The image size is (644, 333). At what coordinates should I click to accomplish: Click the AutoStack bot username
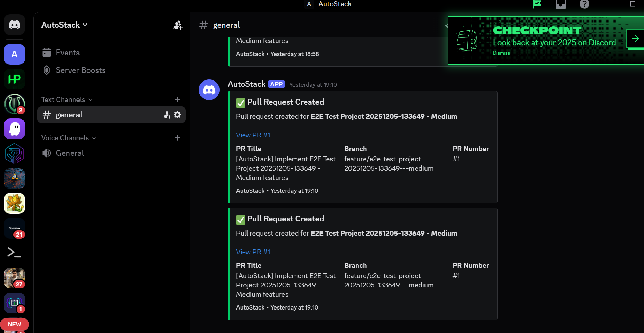coord(246,84)
